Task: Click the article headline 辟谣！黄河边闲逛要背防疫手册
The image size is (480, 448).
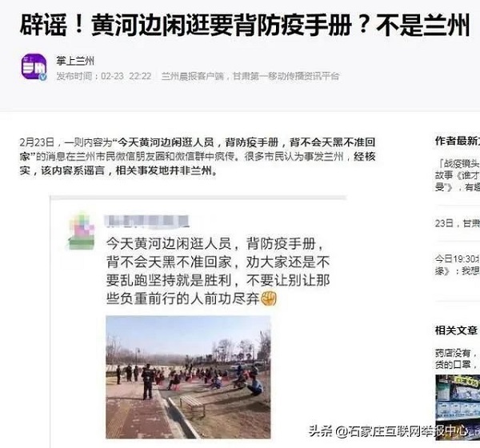Action: [244, 25]
